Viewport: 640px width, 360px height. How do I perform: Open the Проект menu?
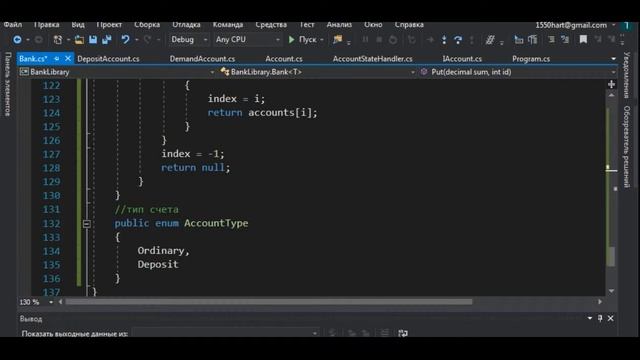[109, 25]
